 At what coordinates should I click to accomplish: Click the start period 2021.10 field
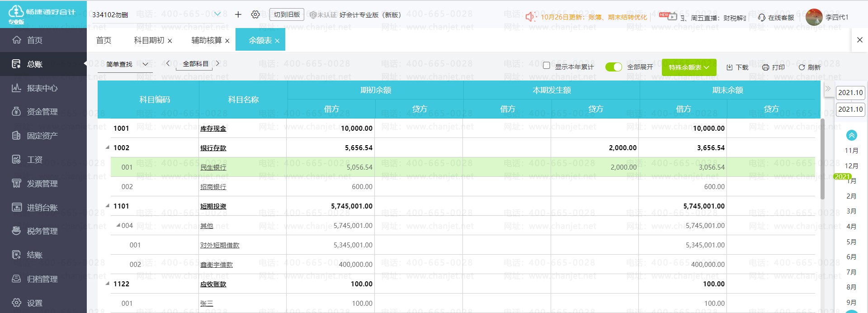point(850,93)
